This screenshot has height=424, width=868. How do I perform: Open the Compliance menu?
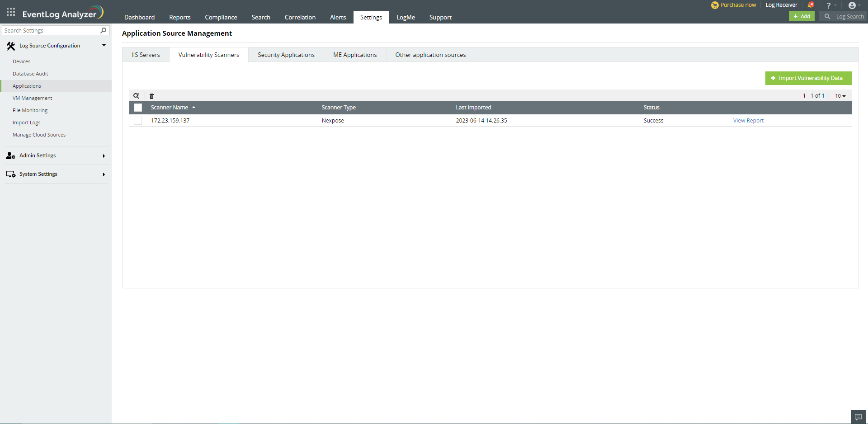click(221, 17)
